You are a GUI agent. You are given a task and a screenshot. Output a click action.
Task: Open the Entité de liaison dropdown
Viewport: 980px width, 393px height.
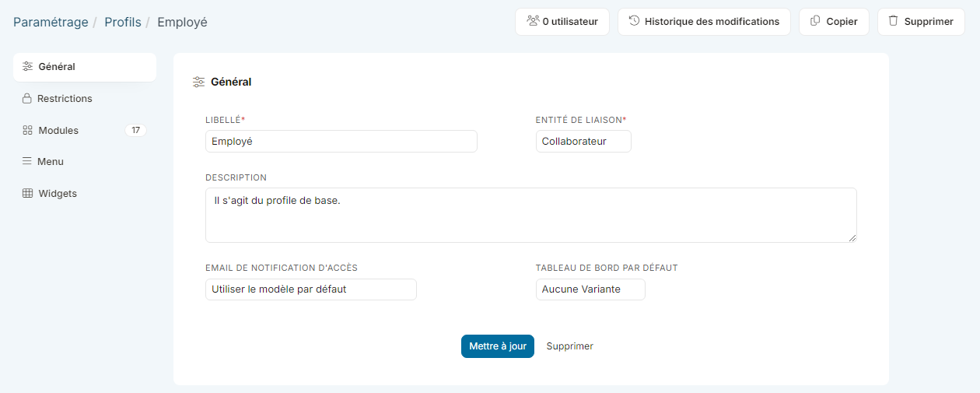583,141
